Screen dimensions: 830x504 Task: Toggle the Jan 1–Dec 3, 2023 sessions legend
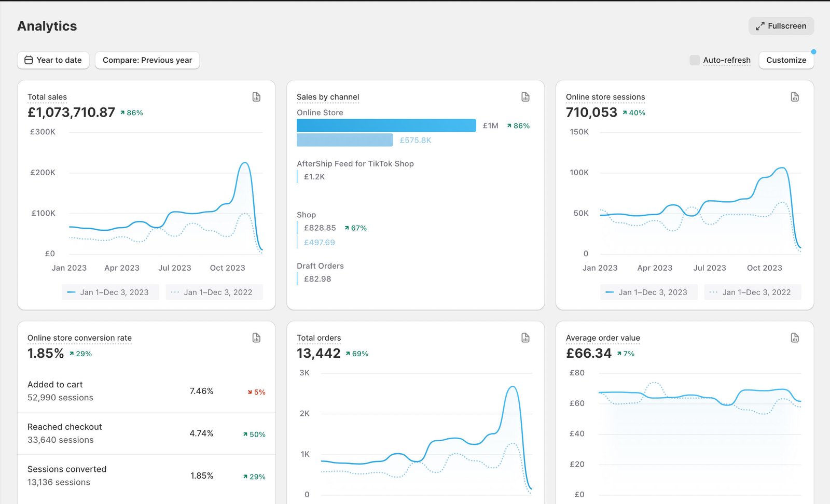648,292
